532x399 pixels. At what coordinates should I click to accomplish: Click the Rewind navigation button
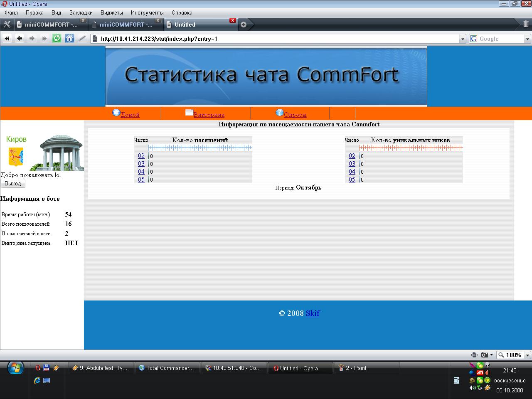pyautogui.click(x=7, y=39)
